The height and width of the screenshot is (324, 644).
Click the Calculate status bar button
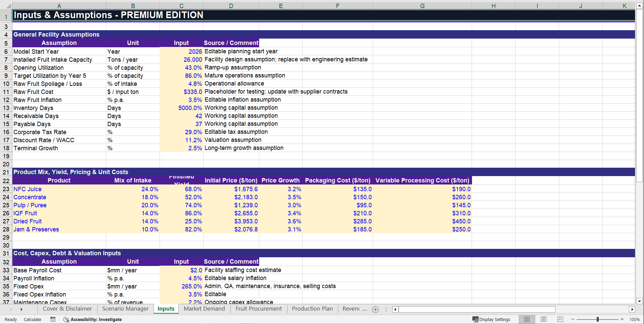pos(33,319)
